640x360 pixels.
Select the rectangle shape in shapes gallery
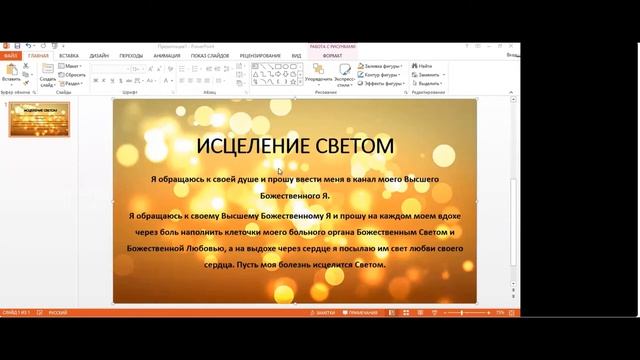coord(278,67)
